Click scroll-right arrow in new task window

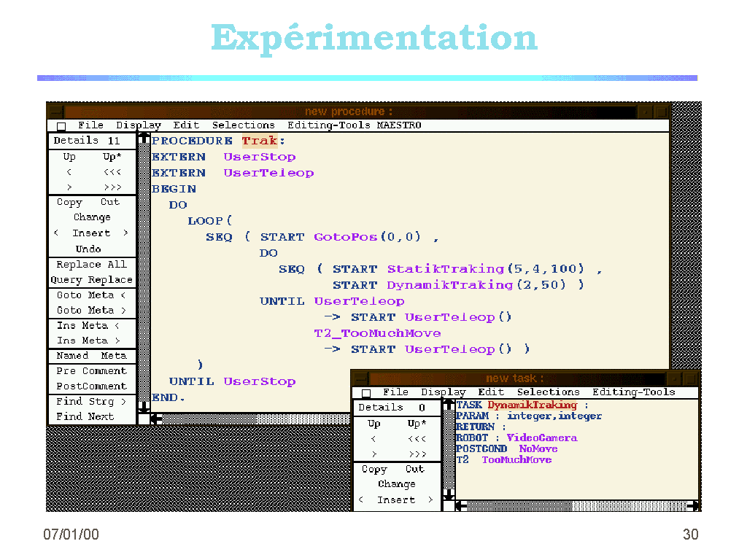pos(693,505)
